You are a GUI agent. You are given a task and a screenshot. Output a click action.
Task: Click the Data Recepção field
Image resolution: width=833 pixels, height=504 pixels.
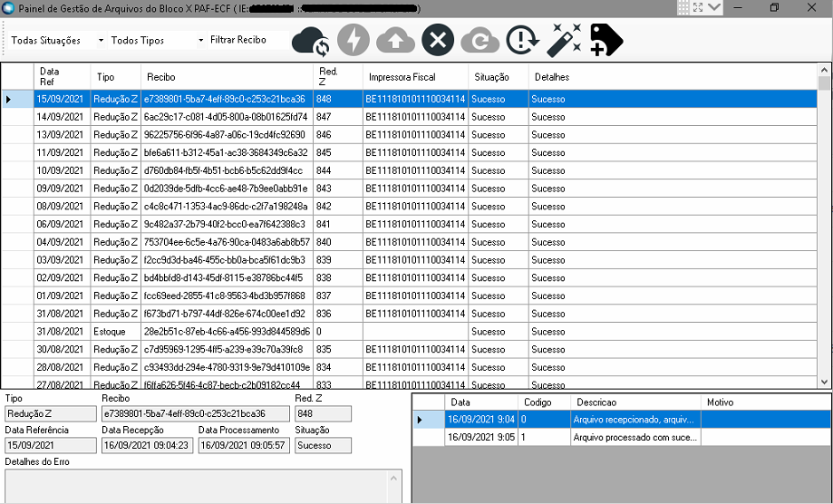tap(147, 446)
